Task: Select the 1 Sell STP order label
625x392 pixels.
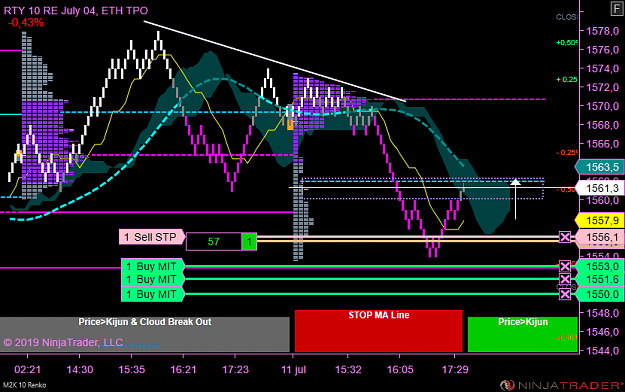Action: pyautogui.click(x=151, y=237)
